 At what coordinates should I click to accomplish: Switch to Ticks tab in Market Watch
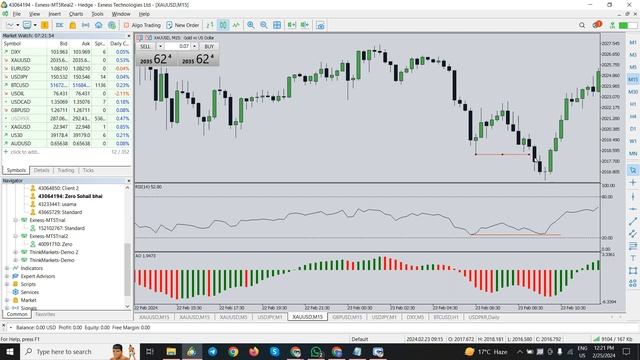(x=88, y=170)
